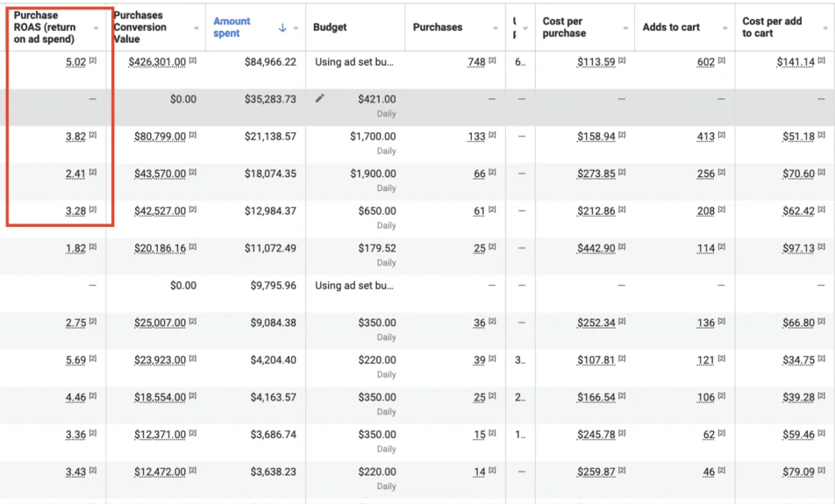Open the Purchase ROAS column dropdown arrow
The width and height of the screenshot is (835, 504).
point(96,28)
